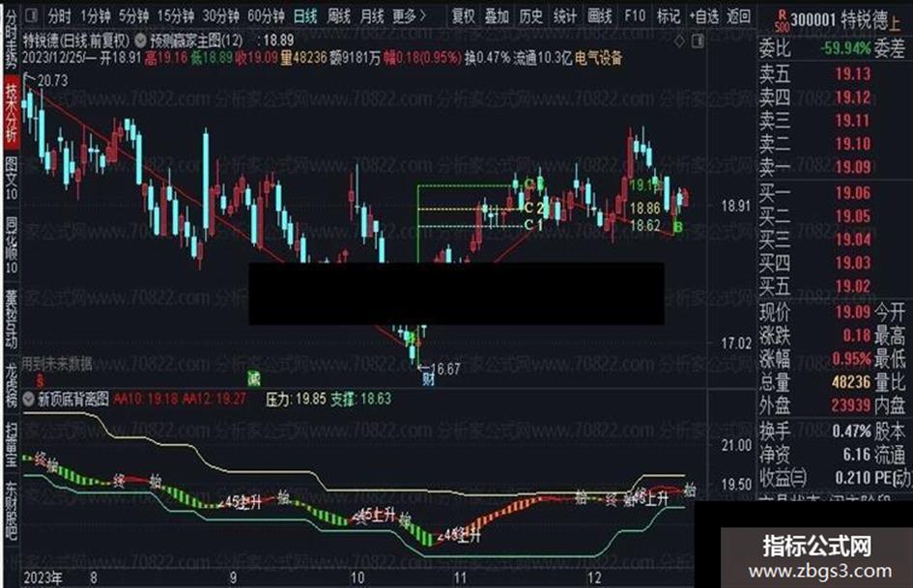Click the red $ marker at chart bottom left
Viewport: 913px width, 588px height.
40,381
